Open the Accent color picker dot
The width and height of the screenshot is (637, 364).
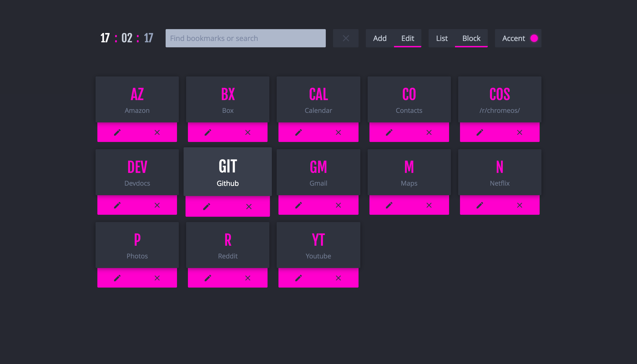point(534,38)
